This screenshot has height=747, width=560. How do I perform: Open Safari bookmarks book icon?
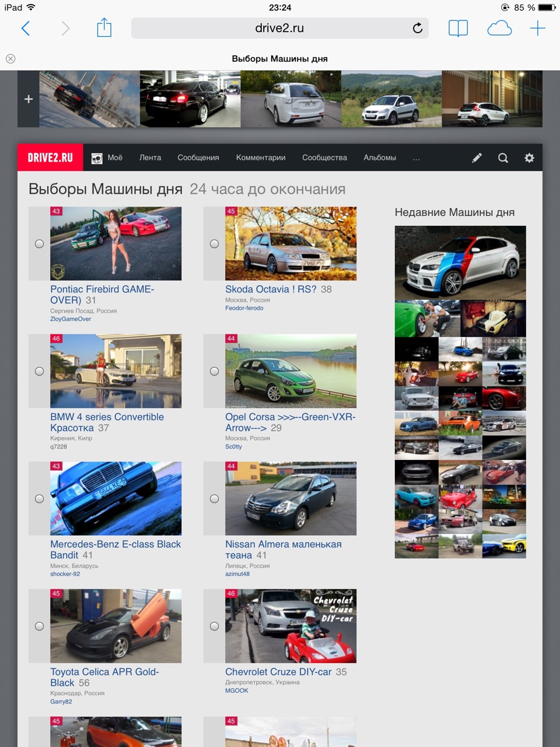(458, 28)
